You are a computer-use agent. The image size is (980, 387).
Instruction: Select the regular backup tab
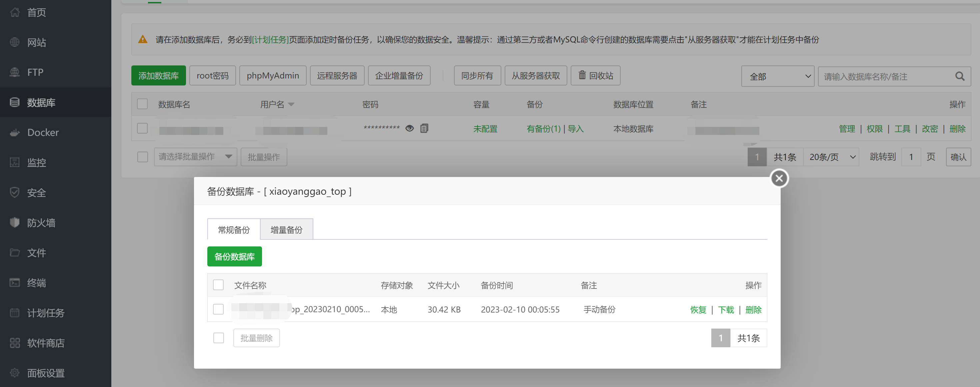pyautogui.click(x=234, y=230)
